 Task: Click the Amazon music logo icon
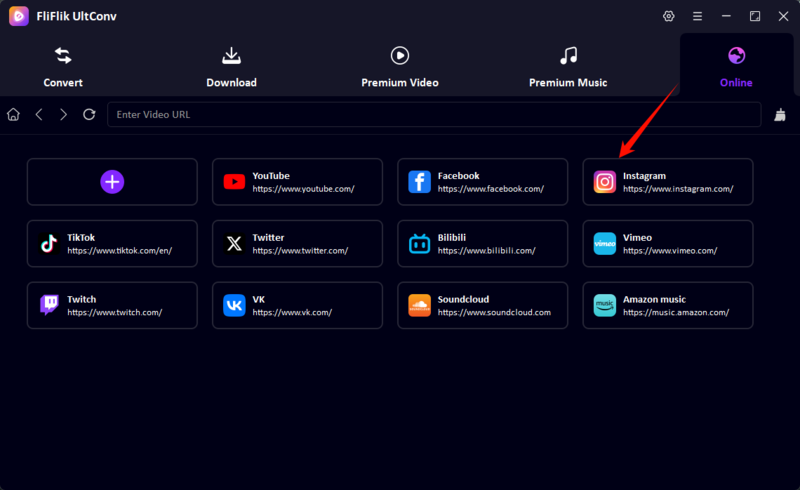(605, 305)
